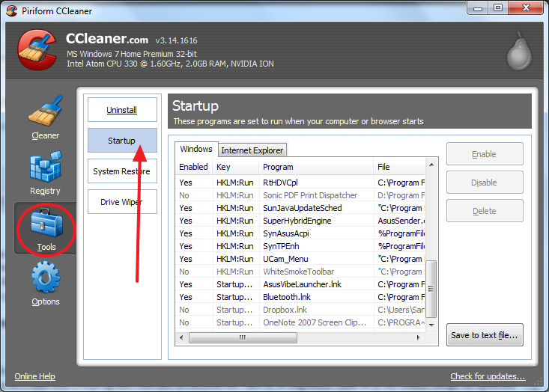Open the Online Help link
The image size is (549, 392).
coord(34,376)
